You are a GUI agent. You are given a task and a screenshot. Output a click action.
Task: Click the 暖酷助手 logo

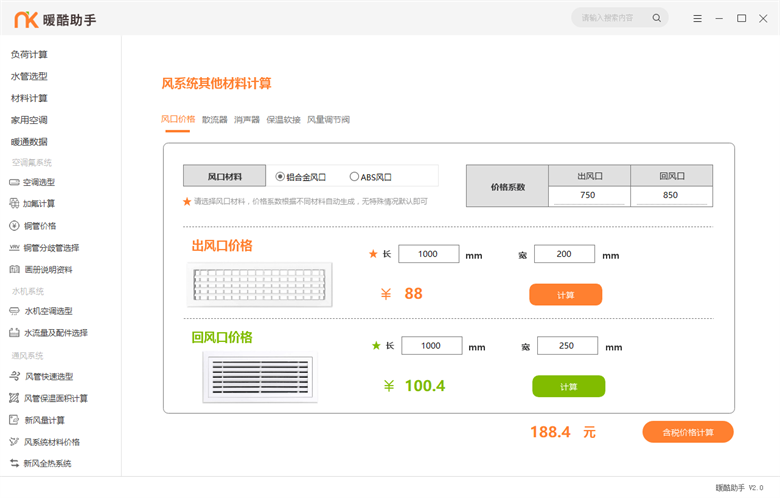pyautogui.click(x=55, y=20)
